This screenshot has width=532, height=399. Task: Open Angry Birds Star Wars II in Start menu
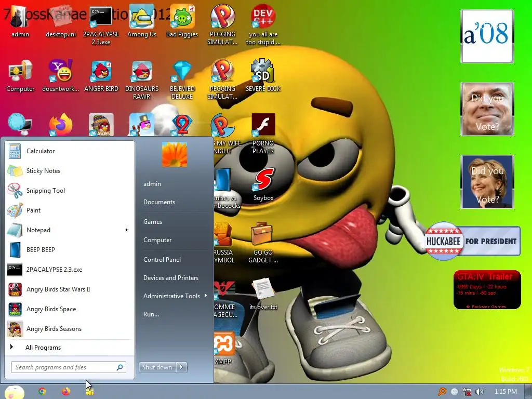[x=69, y=289]
